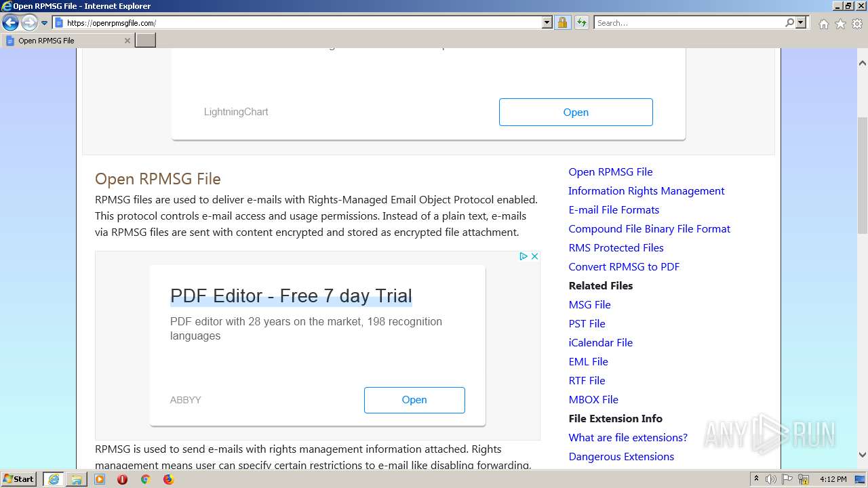Open the Dangerous Extensions link
The image size is (868, 488).
click(x=621, y=457)
